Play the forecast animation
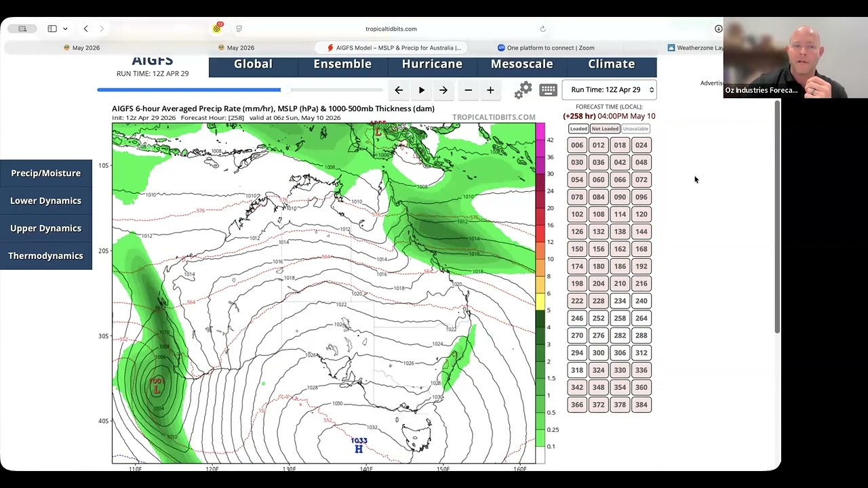 tap(421, 90)
